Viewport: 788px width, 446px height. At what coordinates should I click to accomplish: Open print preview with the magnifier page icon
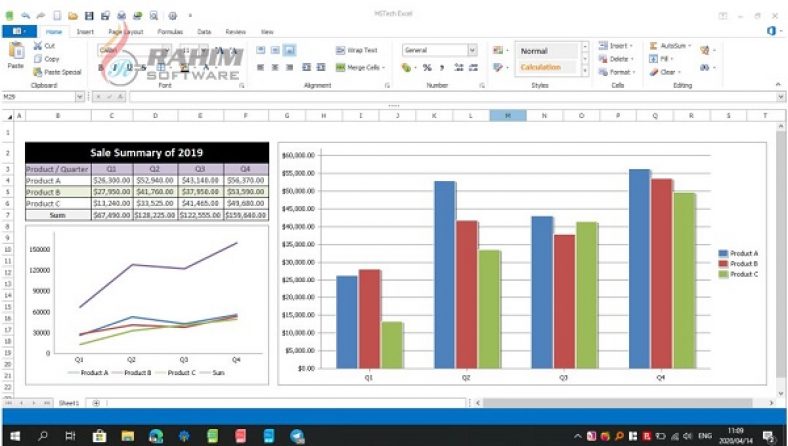click(154, 16)
